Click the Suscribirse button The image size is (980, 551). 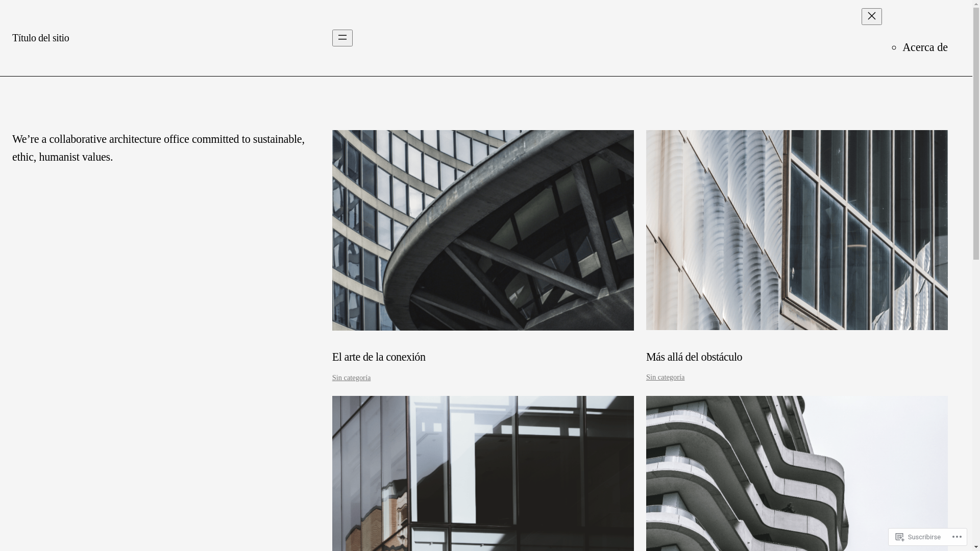pyautogui.click(x=918, y=537)
